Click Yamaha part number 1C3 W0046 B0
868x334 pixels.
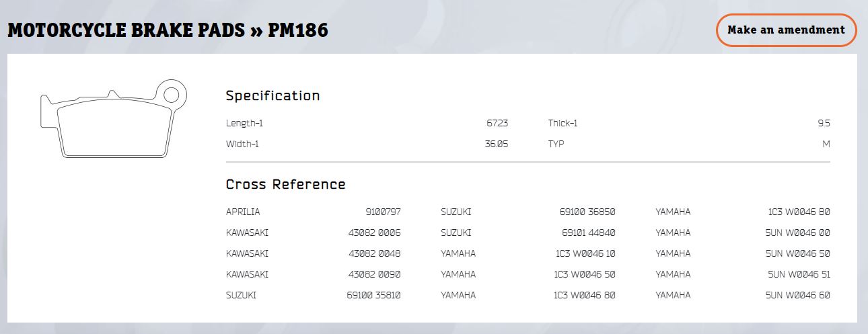[799, 212]
